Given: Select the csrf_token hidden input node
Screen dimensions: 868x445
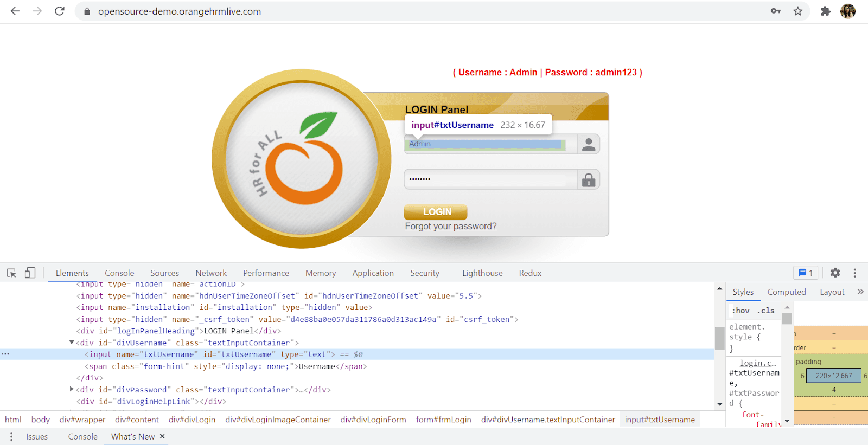Looking at the screenshot, I should pos(297,319).
